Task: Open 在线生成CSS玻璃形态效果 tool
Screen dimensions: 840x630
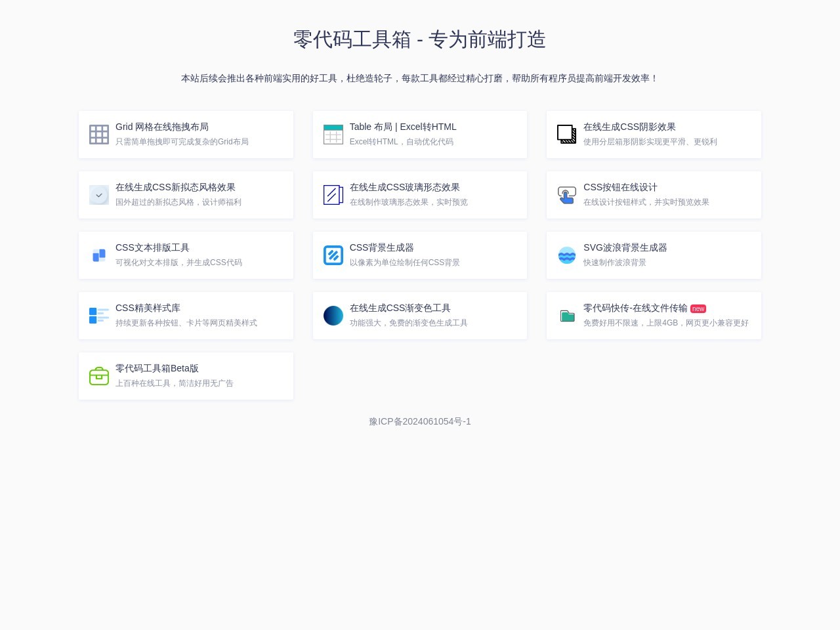Action: 405,187
